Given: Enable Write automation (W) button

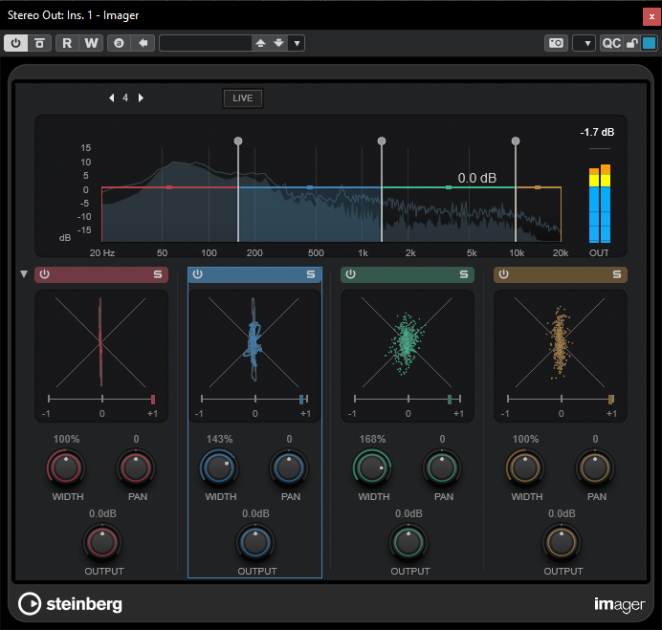Looking at the screenshot, I should click(x=91, y=43).
